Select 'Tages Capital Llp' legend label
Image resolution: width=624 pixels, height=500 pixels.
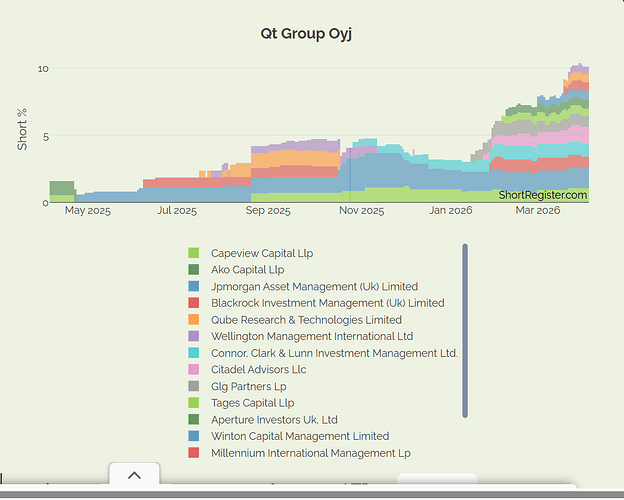click(x=252, y=403)
